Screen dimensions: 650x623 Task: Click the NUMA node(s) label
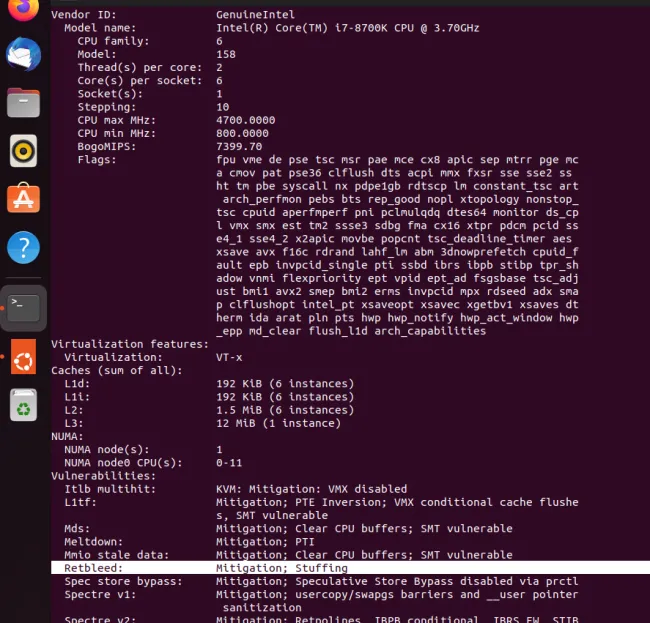[107, 450]
